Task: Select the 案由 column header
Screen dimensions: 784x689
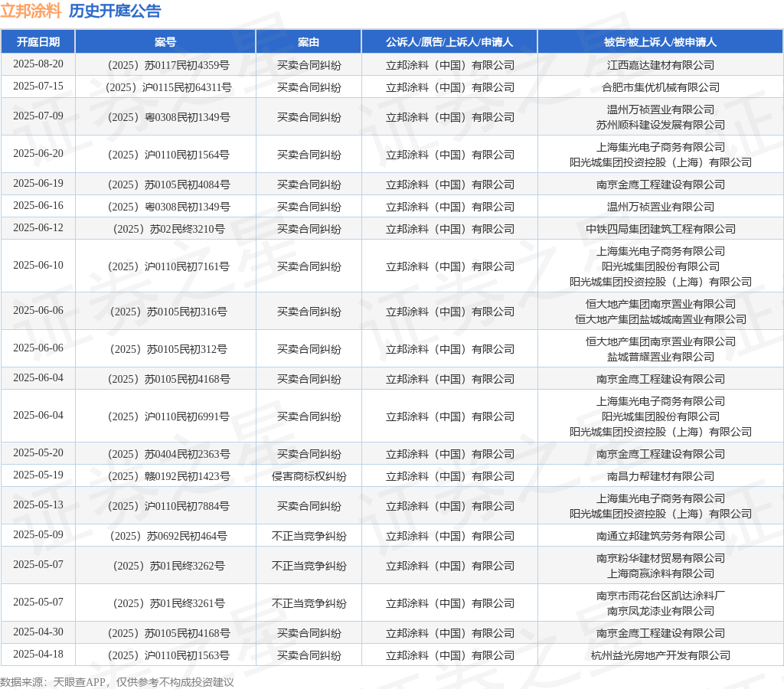Action: [309, 42]
